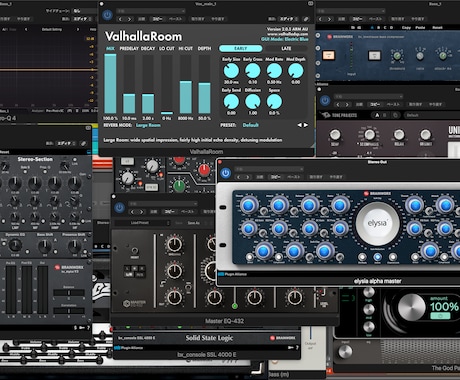Click the elysia center gain reduction dial
The height and width of the screenshot is (380, 460).
[377, 223]
